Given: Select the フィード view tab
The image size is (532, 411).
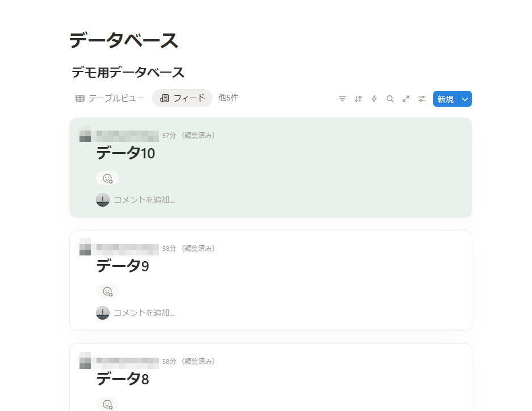Looking at the screenshot, I should [182, 98].
